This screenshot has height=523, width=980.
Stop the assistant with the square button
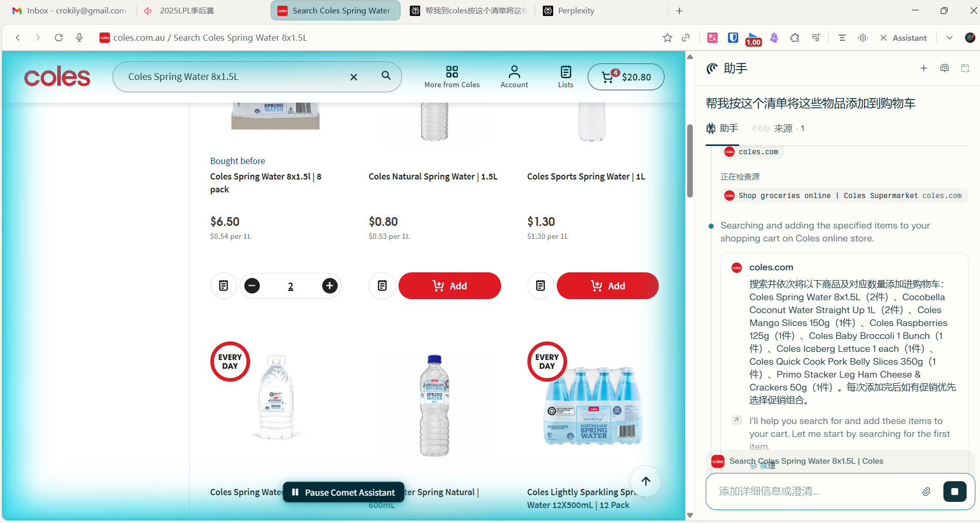(x=955, y=491)
